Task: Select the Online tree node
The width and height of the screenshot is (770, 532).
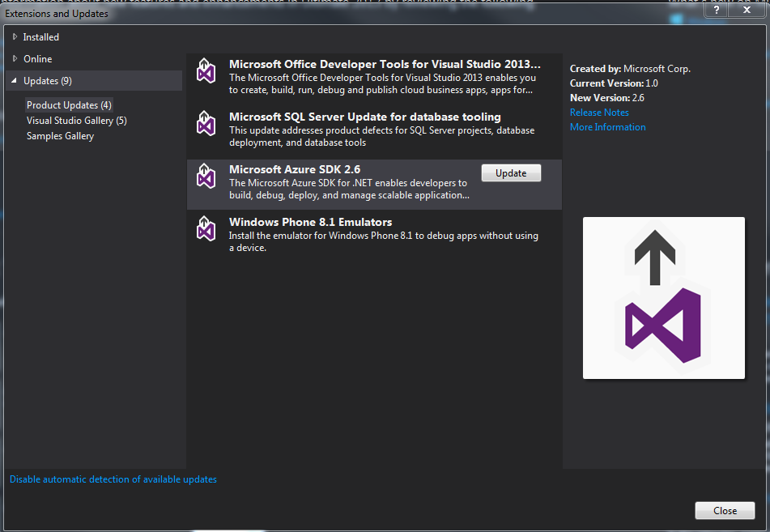Action: coord(38,58)
